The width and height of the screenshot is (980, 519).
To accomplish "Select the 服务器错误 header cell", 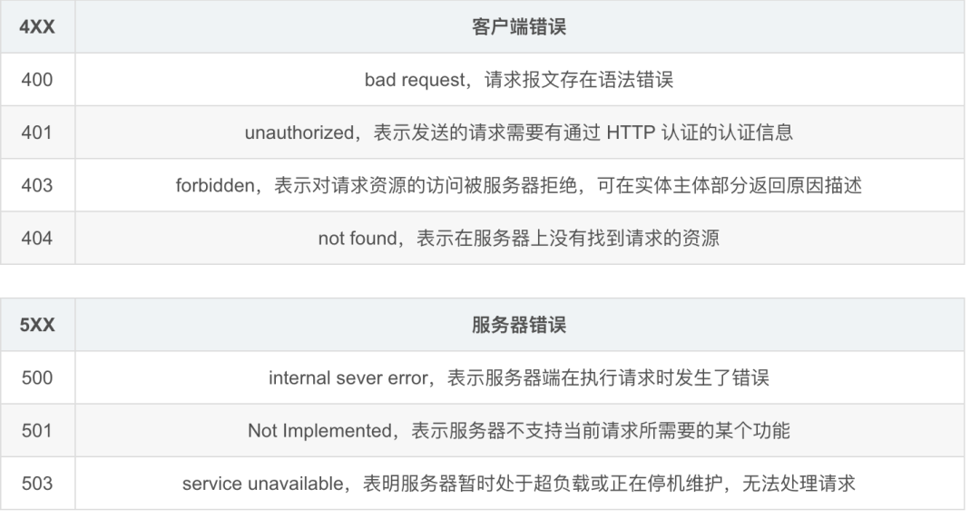I will 519,326.
